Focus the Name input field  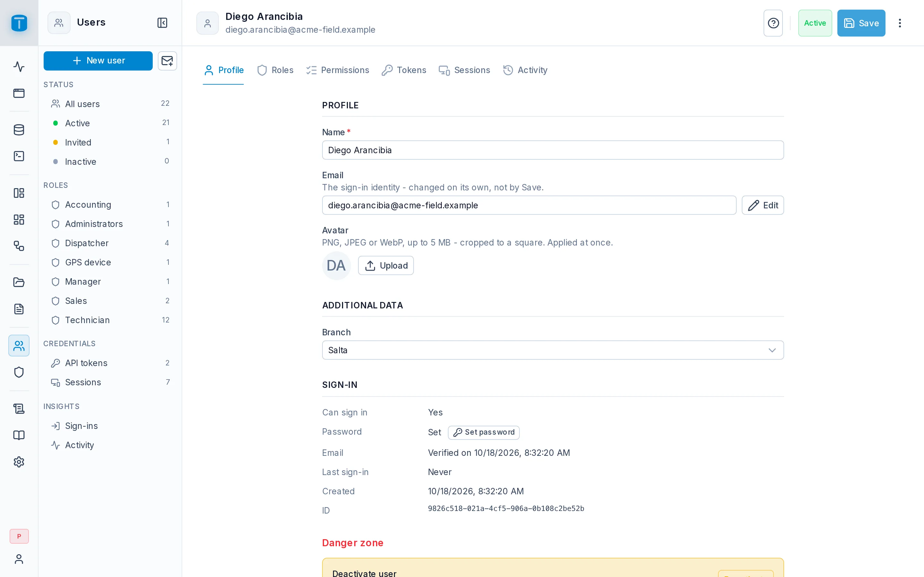(x=553, y=150)
